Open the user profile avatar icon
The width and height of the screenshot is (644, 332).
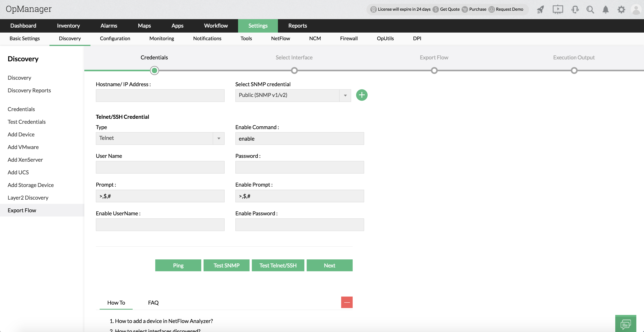pyautogui.click(x=636, y=10)
